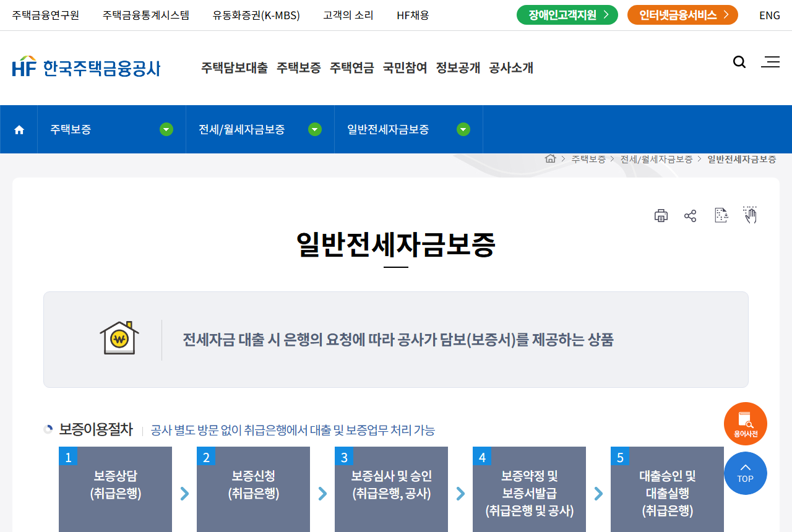The image size is (792, 532).
Task: Click 전세/월세자금보증 in the breadcrumb
Action: click(656, 159)
